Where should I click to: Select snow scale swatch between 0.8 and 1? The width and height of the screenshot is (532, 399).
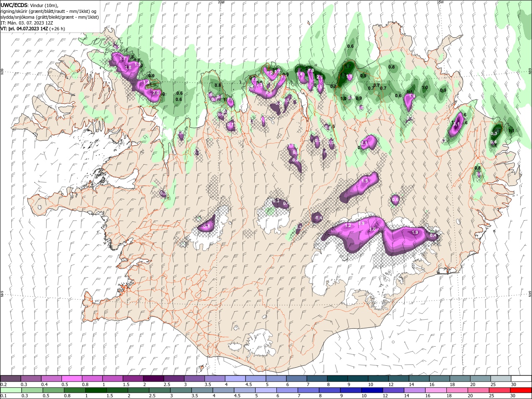coord(92,379)
